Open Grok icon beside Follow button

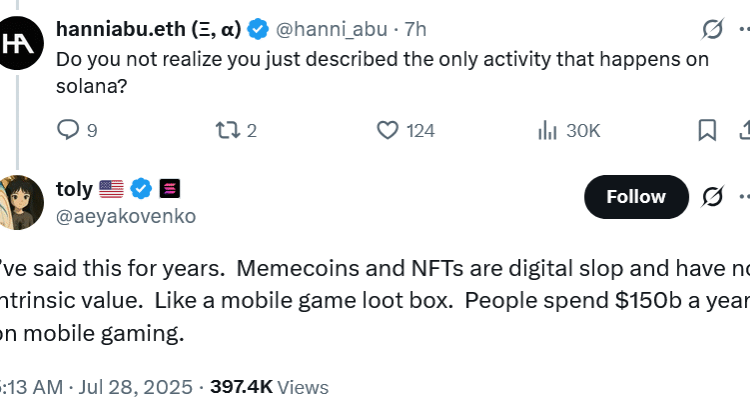[x=713, y=197]
